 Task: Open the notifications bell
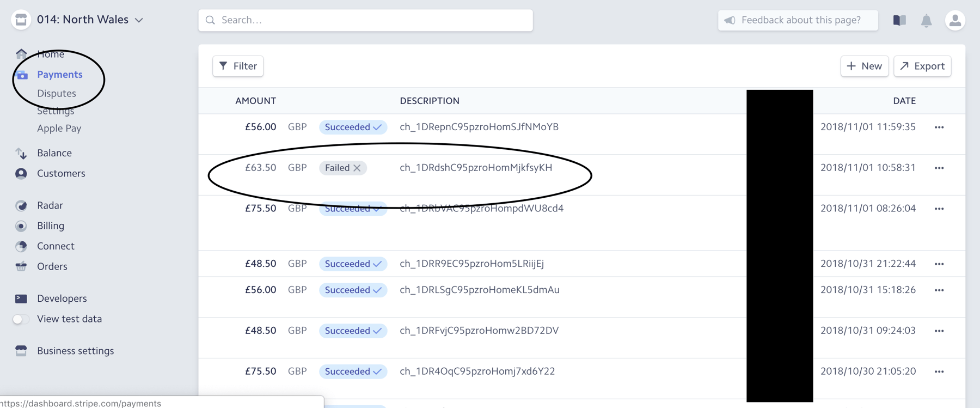[926, 21]
